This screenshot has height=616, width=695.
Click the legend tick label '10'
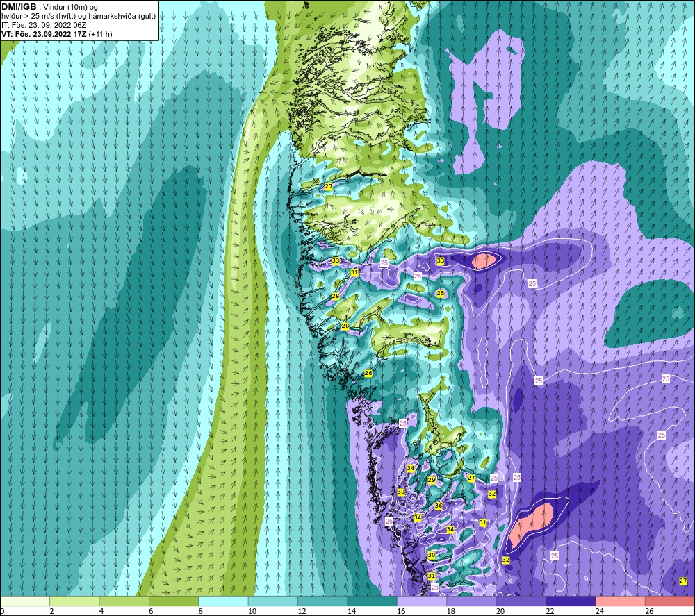(252, 612)
